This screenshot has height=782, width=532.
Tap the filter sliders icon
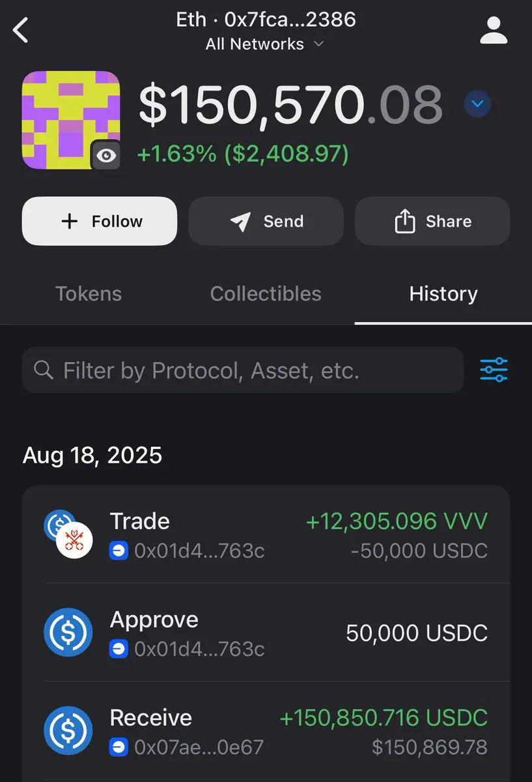pos(494,369)
